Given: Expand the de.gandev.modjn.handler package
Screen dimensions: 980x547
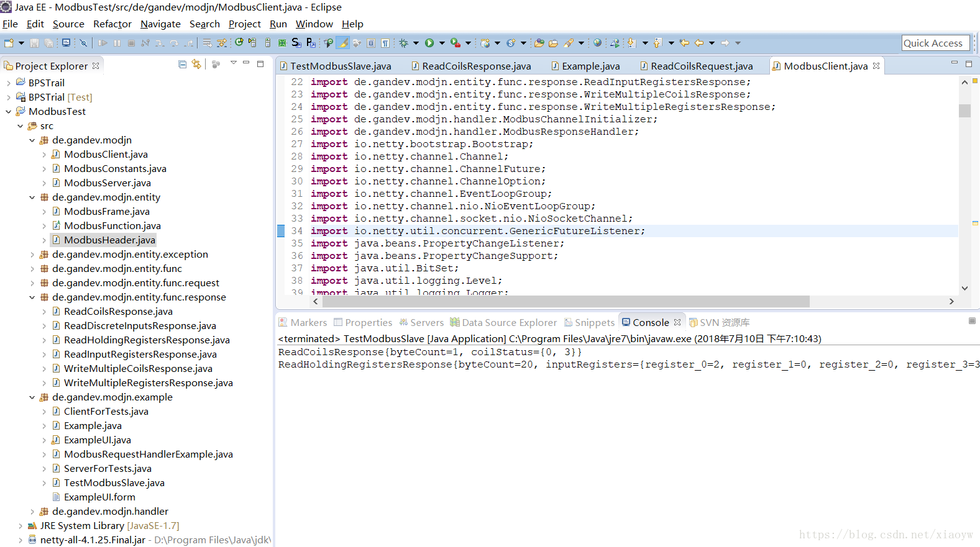Looking at the screenshot, I should click(32, 512).
